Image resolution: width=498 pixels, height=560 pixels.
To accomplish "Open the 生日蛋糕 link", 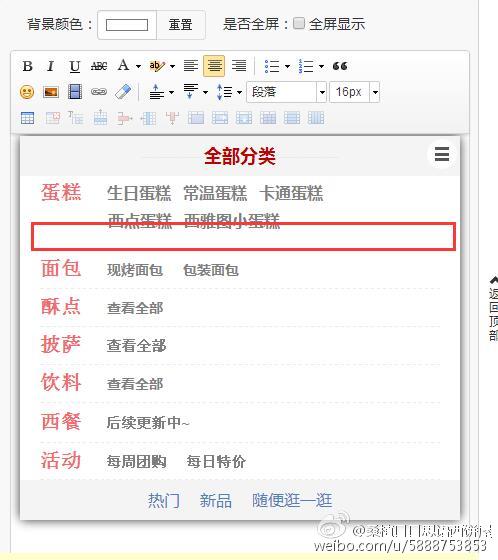I will point(139,193).
